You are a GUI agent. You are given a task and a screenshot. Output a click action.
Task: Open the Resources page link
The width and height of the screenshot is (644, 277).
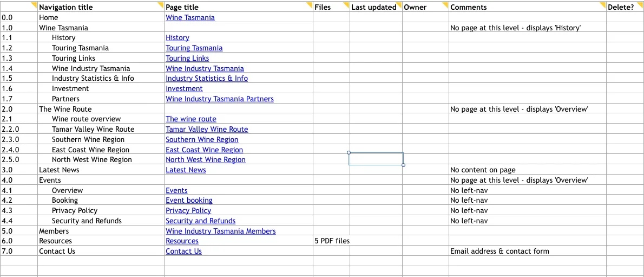point(182,241)
